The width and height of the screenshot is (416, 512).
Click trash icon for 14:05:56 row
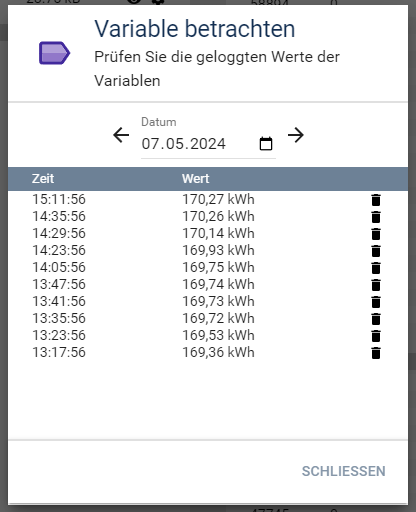pyautogui.click(x=376, y=268)
